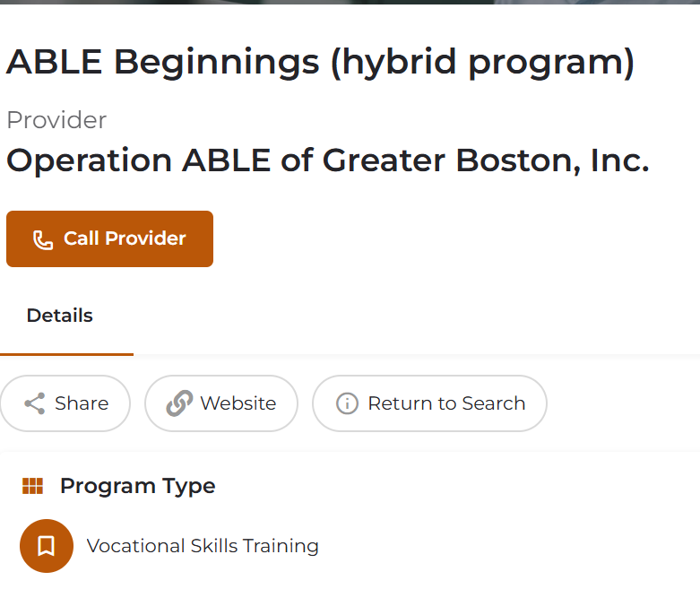The height and width of the screenshot is (589, 700).
Task: Click the header image strip at the top
Action: coord(350,2)
